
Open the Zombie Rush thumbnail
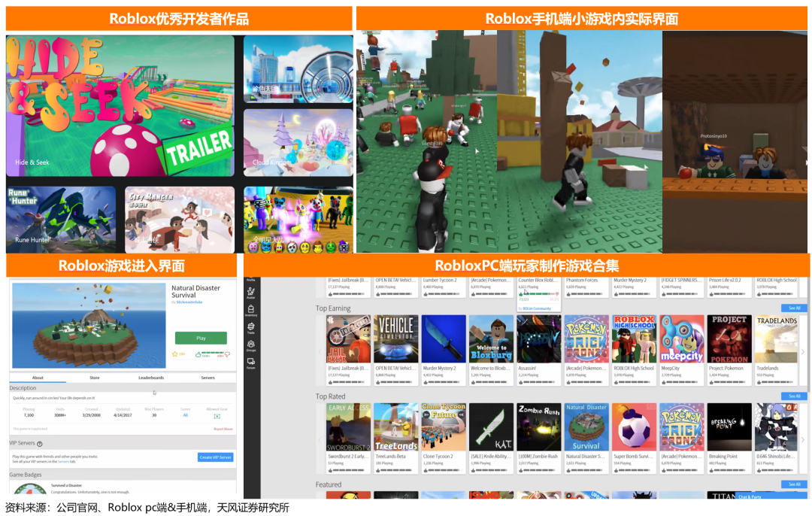[539, 427]
